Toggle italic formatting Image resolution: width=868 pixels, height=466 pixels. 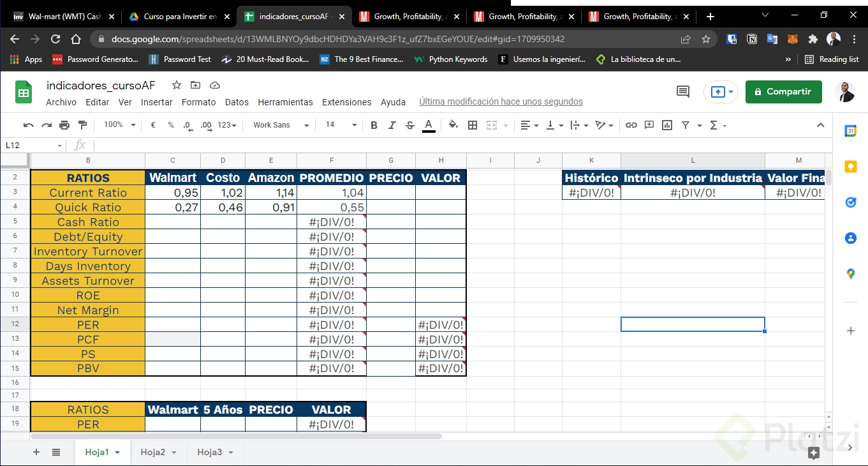click(x=392, y=125)
